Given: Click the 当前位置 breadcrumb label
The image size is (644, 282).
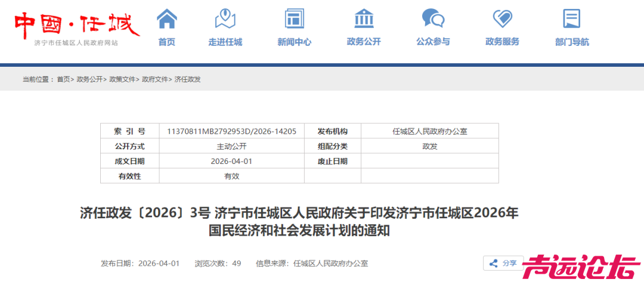Looking at the screenshot, I should 38,80.
